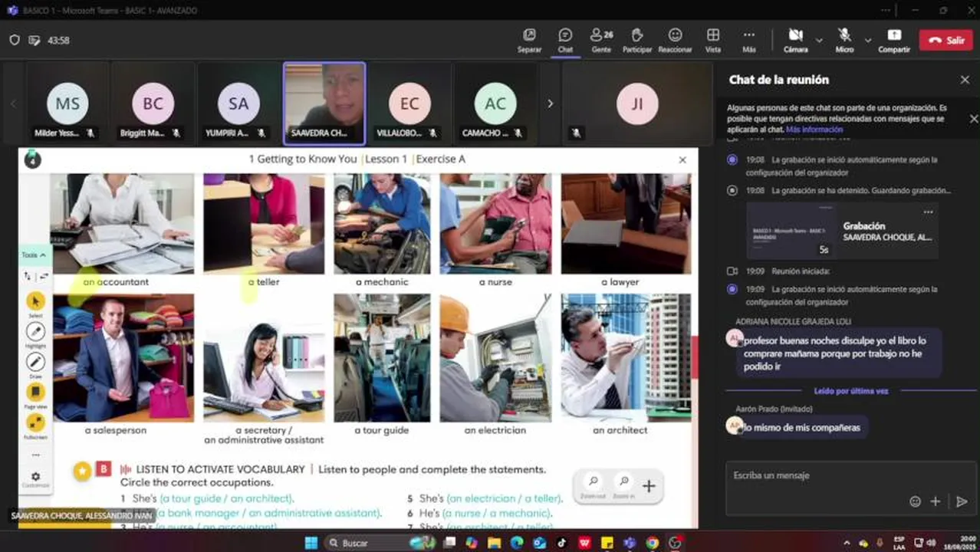The height and width of the screenshot is (552, 980).
Task: Send the chat message with arrow icon
Action: (962, 501)
